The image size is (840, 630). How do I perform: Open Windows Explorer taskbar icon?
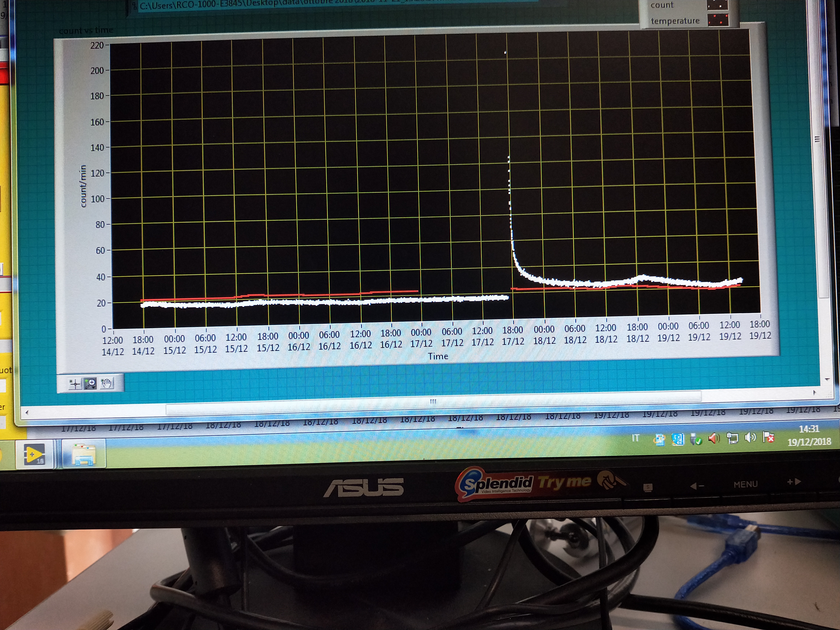pyautogui.click(x=83, y=455)
